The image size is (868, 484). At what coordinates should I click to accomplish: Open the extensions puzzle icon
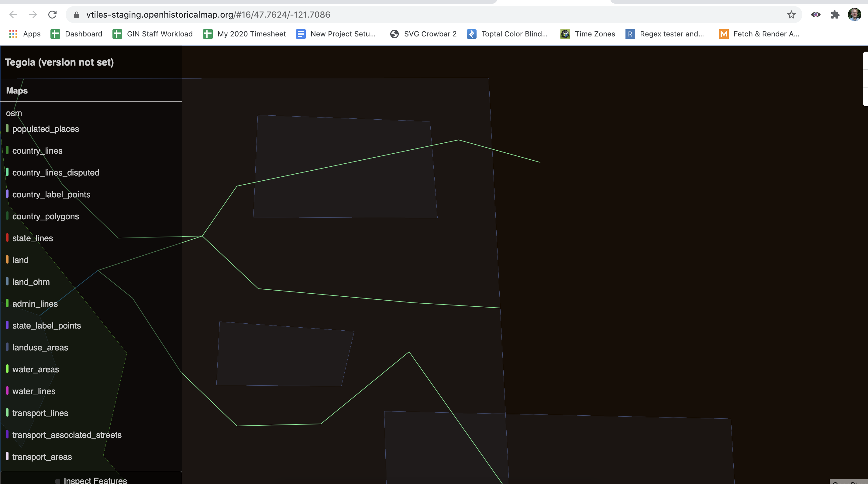click(835, 15)
